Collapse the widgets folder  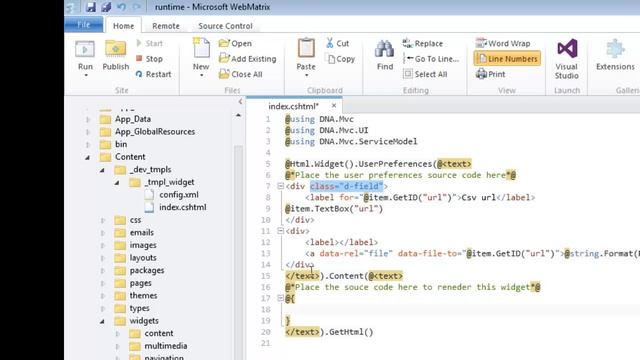click(102, 321)
